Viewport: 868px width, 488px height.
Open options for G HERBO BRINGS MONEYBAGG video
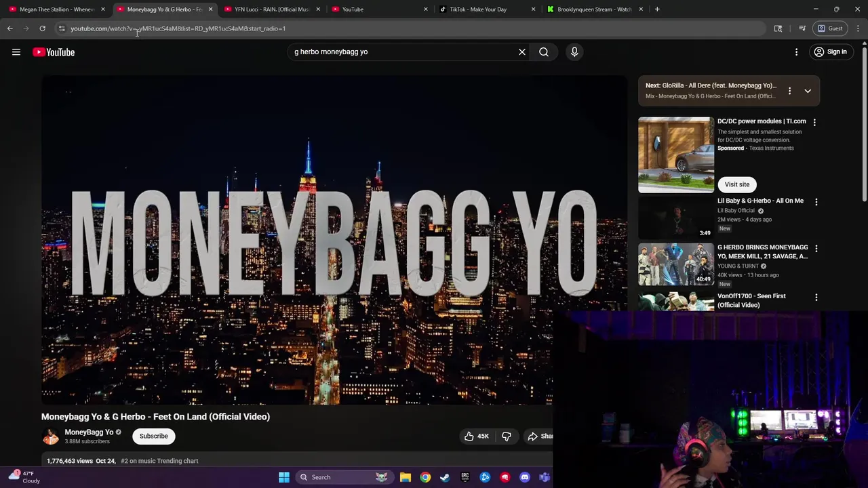tap(816, 249)
